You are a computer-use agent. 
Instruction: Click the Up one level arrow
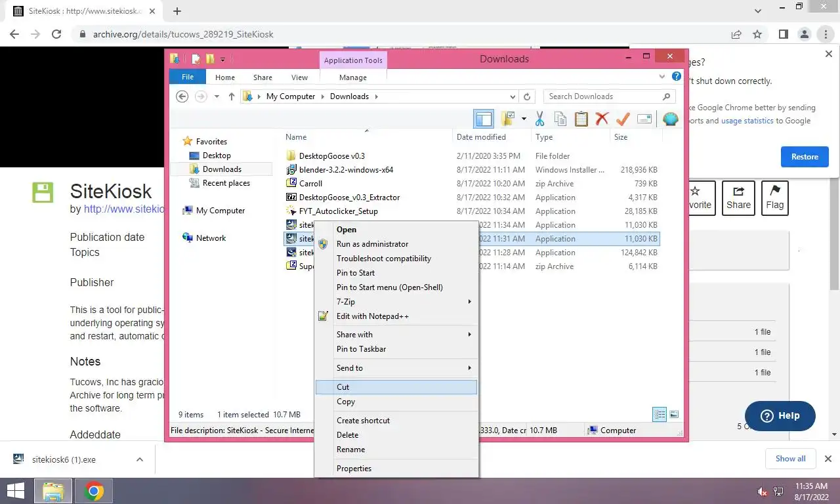pyautogui.click(x=232, y=96)
